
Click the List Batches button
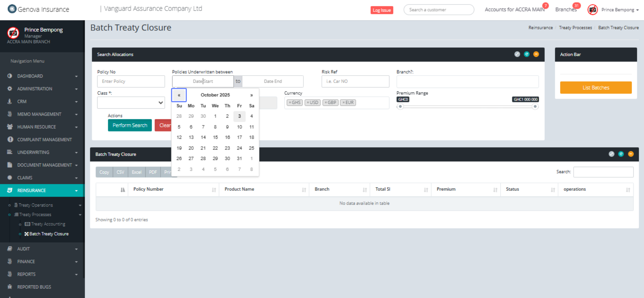pyautogui.click(x=596, y=88)
